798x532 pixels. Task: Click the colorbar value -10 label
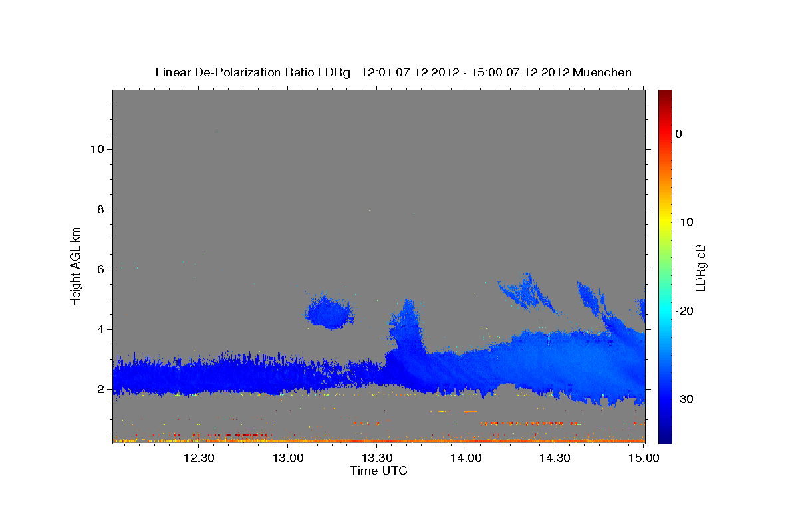click(x=685, y=222)
